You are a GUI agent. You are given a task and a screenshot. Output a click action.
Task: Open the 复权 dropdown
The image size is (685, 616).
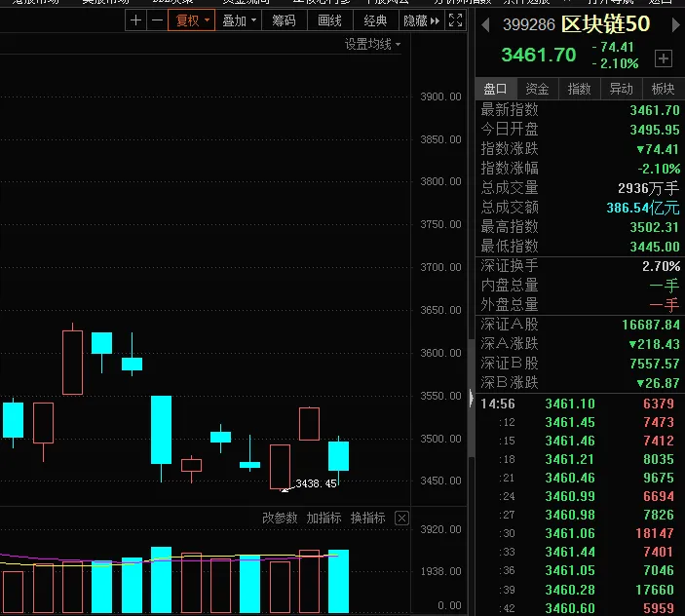click(191, 20)
